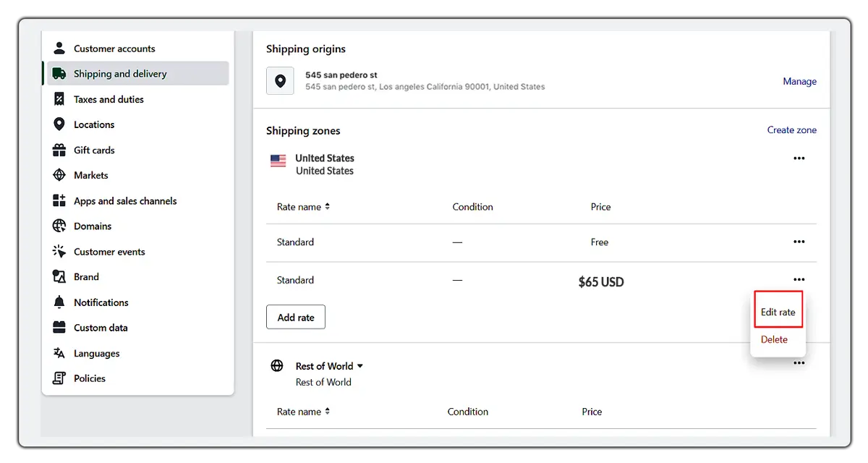The image size is (868, 463).
Task: Click the Standard rate name in Free row
Action: click(x=295, y=242)
